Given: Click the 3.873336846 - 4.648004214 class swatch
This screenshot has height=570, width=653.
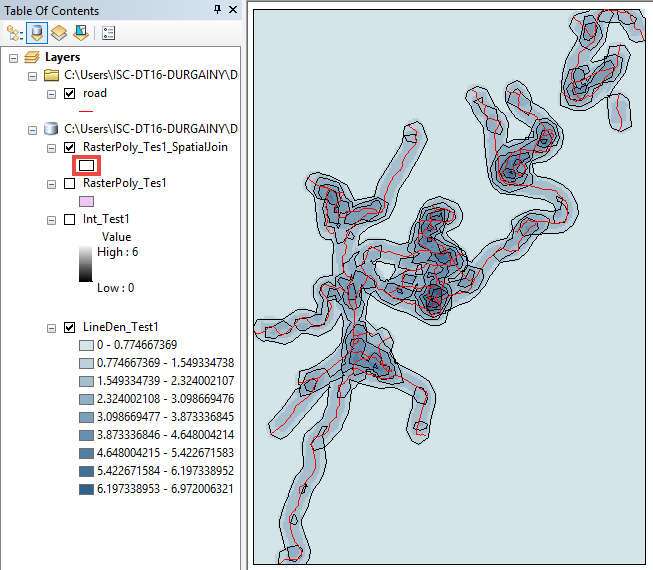Looking at the screenshot, I should pos(86,435).
